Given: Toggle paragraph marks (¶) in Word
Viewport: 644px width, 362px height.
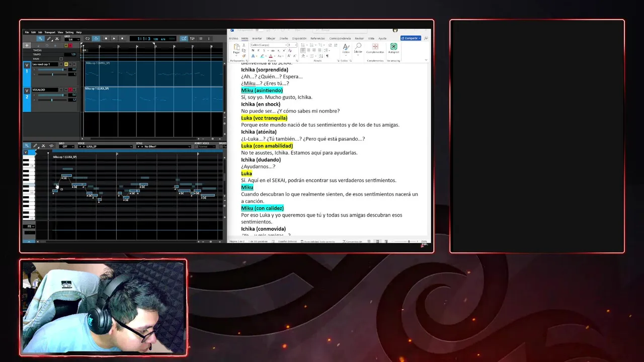Looking at the screenshot, I should 327,56.
